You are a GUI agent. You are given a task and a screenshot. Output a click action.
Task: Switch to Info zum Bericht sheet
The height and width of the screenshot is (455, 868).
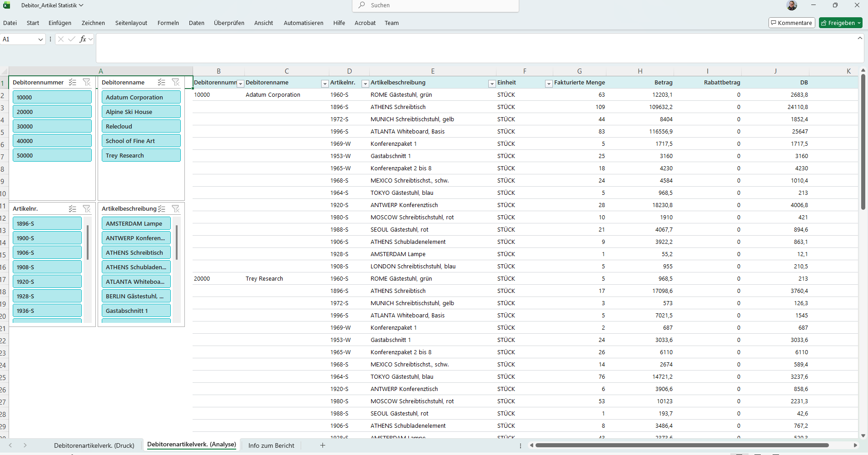coord(271,445)
